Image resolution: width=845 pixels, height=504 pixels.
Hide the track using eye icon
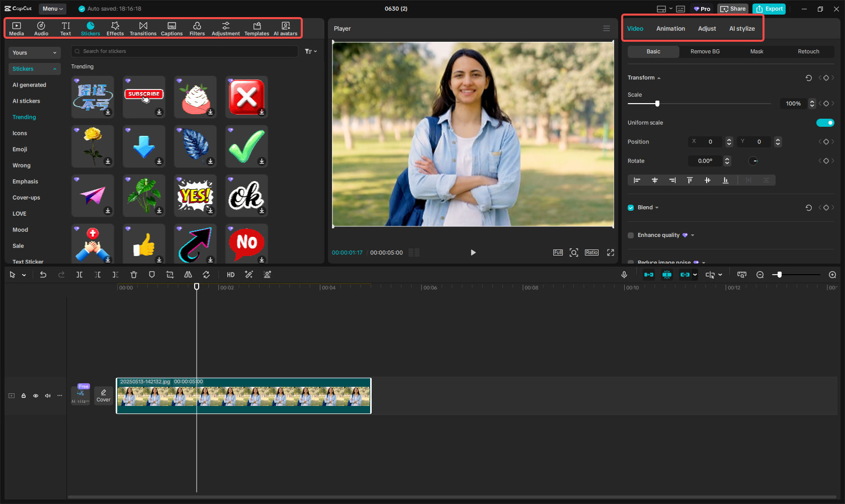36,396
